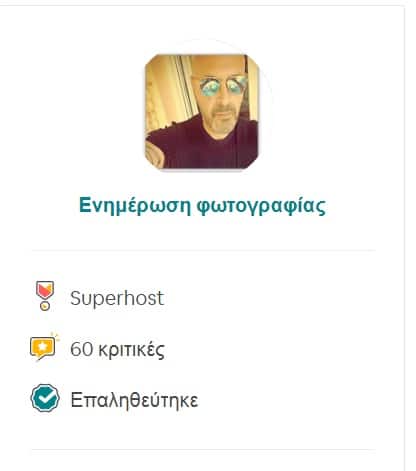
Task: Click the teal verified checkmark badge
Action: 45,398
